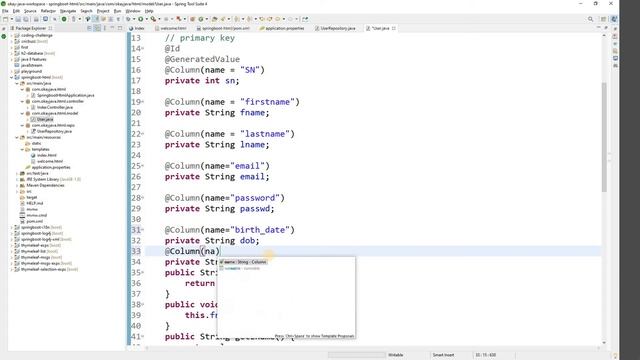
Task: Expand the thymeleaf-list project
Action: pyautogui.click(x=11, y=251)
